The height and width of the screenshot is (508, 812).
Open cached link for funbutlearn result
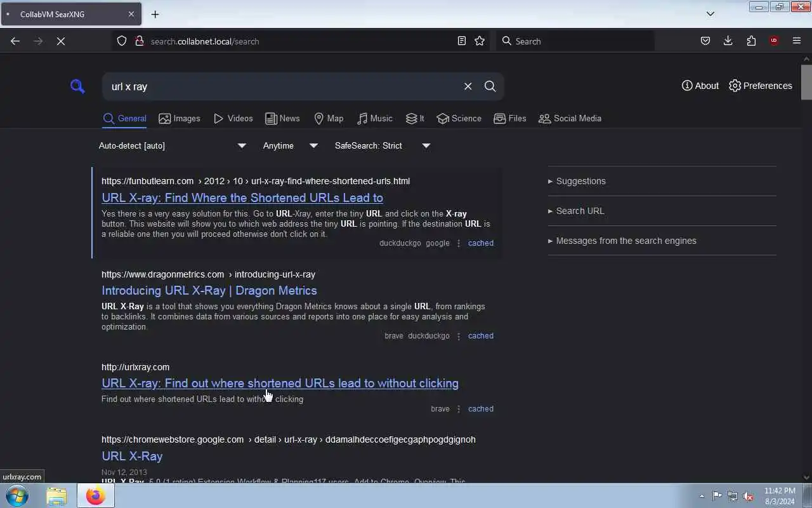pos(480,243)
